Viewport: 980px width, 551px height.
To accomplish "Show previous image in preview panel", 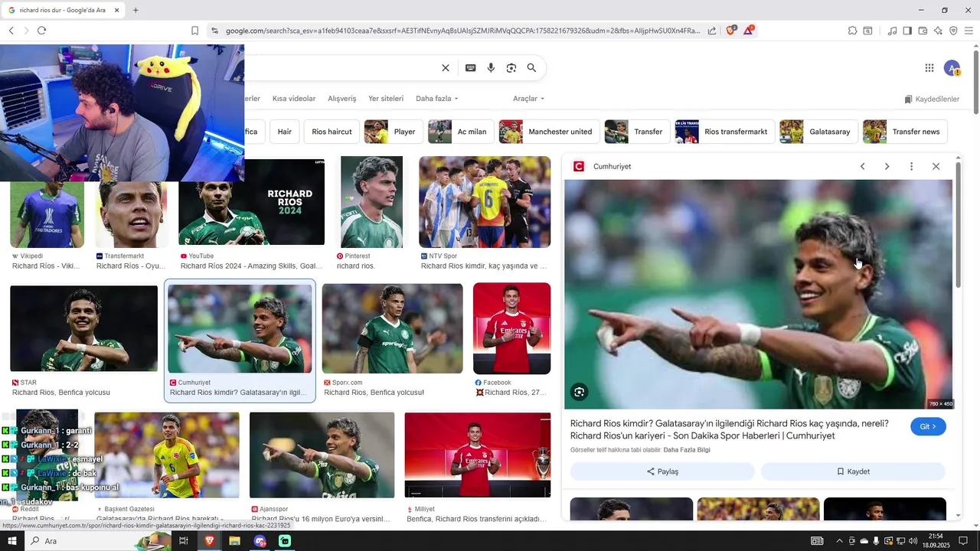I will 862,166.
